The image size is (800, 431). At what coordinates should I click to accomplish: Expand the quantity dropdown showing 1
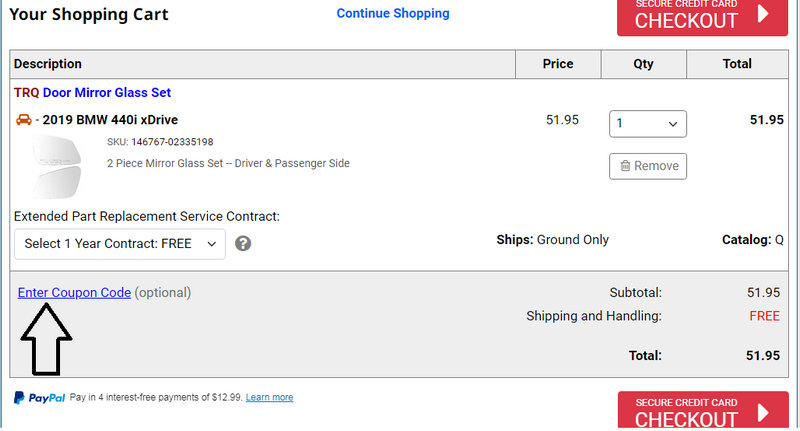point(648,124)
